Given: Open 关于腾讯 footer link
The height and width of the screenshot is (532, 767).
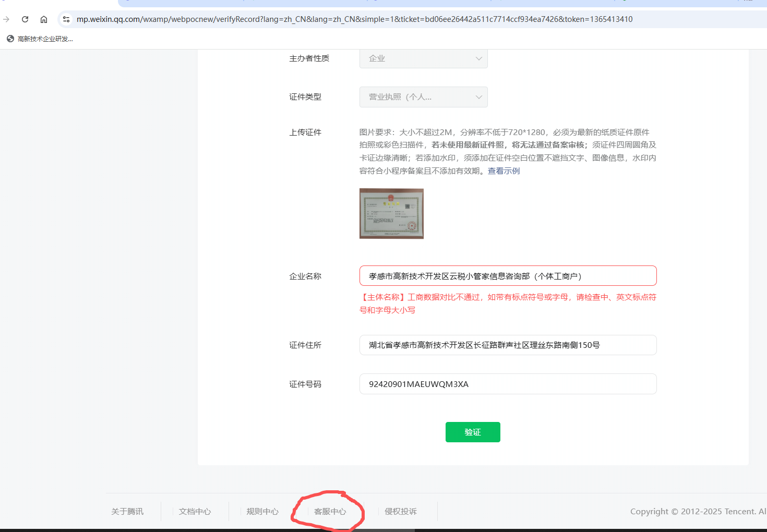Looking at the screenshot, I should click(x=127, y=512).
